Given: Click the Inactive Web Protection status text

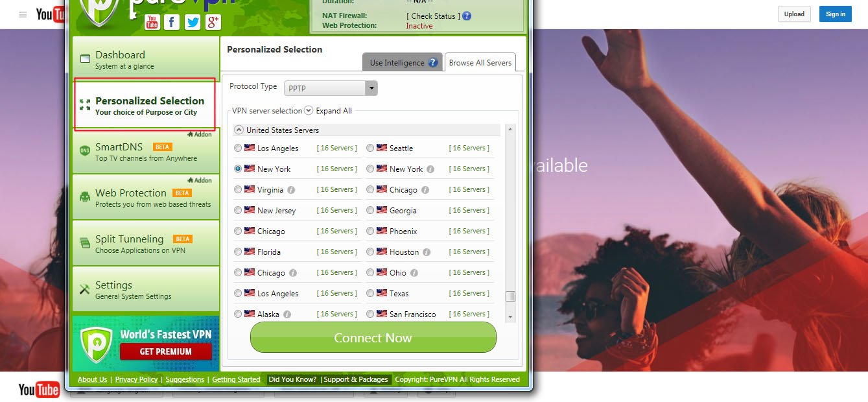Looking at the screenshot, I should tap(419, 26).
